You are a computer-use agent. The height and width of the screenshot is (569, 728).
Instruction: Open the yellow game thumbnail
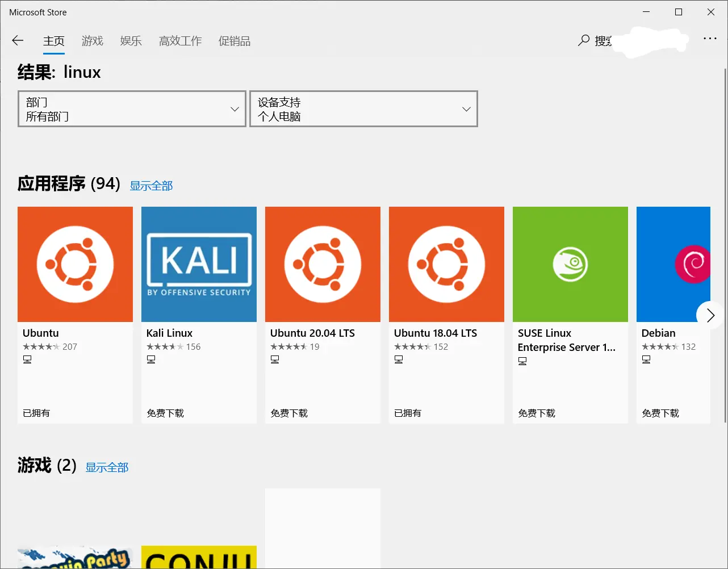(199, 557)
